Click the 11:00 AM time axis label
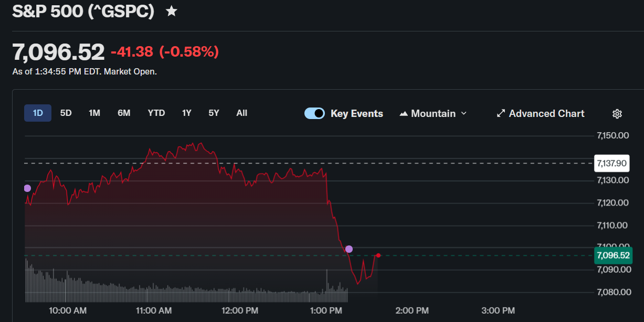This screenshot has width=644, height=322. tap(154, 310)
